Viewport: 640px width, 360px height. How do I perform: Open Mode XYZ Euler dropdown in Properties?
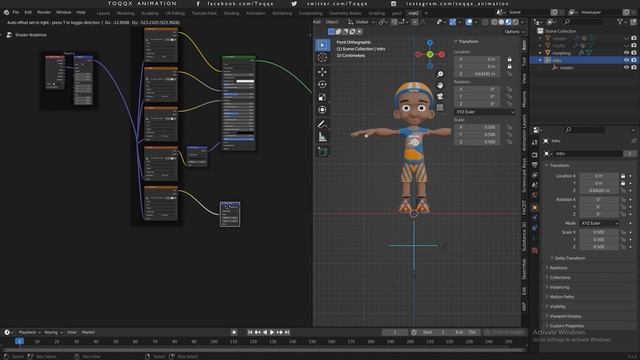(599, 223)
